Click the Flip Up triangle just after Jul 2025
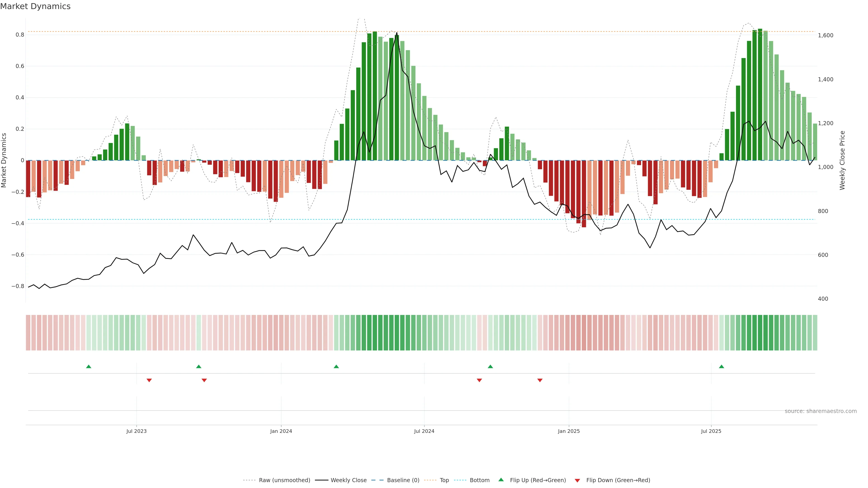Screen dimensions: 868x488 click(x=722, y=366)
